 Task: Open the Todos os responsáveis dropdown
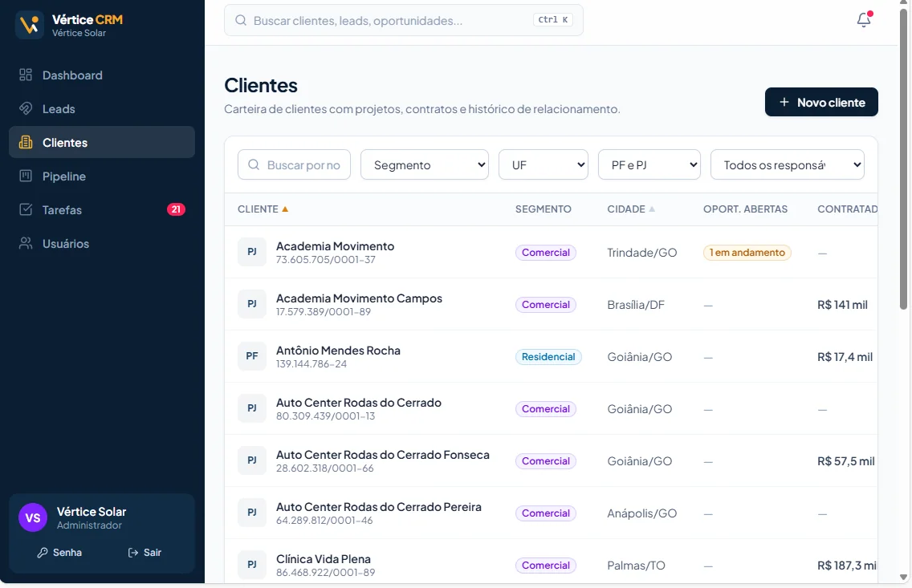(x=788, y=165)
